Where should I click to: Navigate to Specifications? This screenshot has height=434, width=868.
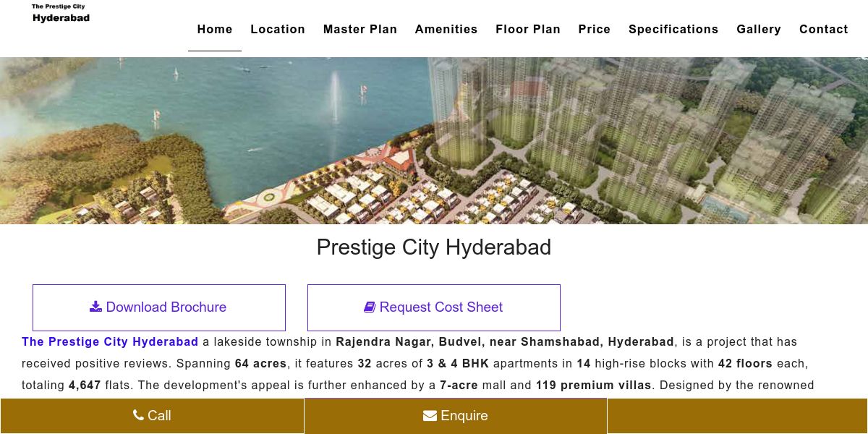(673, 29)
